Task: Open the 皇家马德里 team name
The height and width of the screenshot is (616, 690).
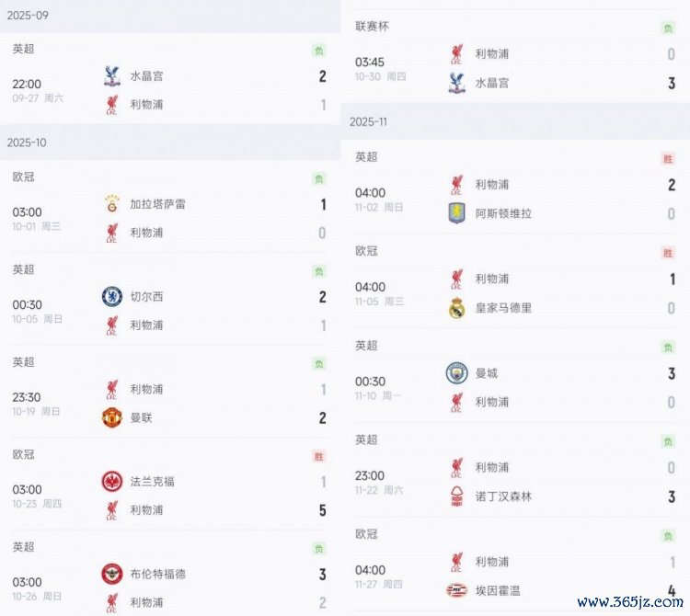Action: (x=503, y=308)
